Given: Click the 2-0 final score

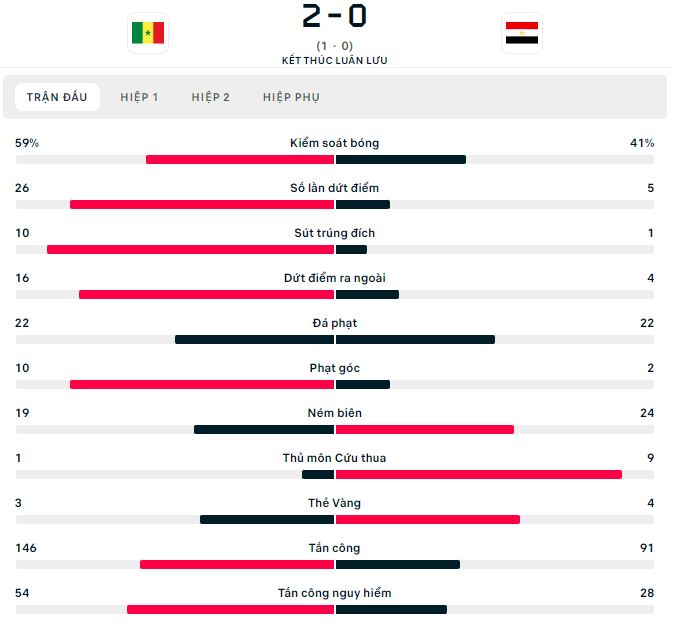Looking at the screenshot, I should click(x=334, y=16).
